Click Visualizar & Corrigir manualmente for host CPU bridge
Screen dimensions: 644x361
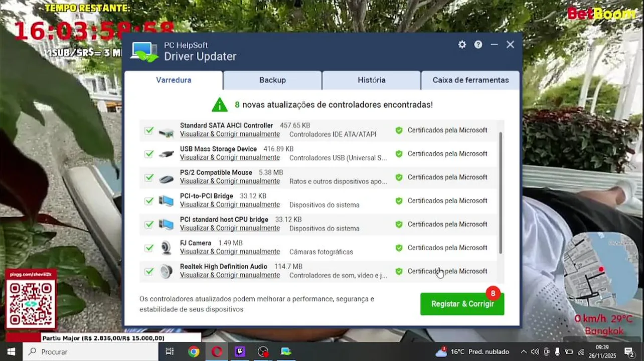point(230,229)
